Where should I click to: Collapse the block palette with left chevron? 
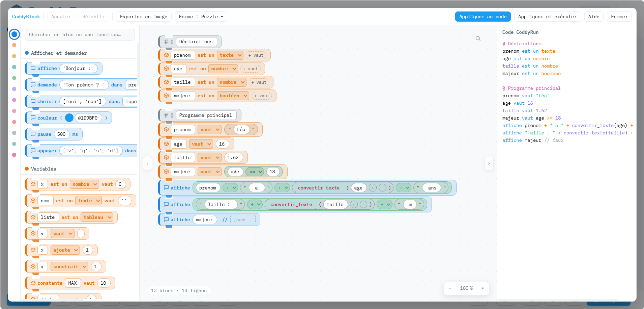coord(147,163)
